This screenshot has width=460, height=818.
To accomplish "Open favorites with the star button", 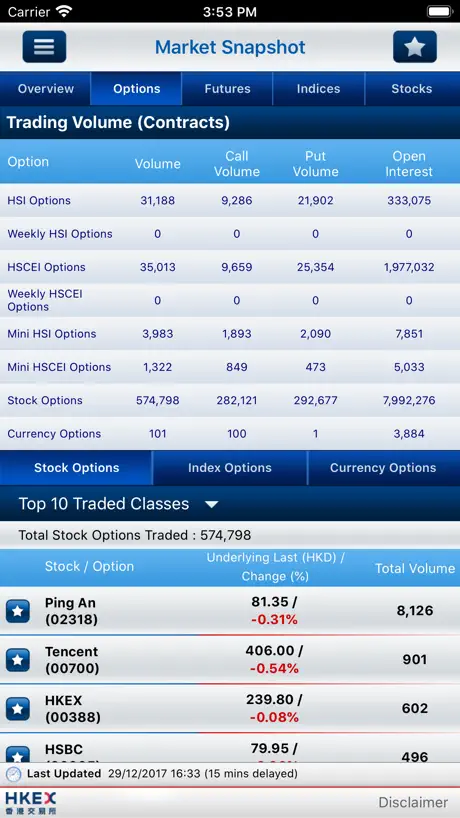I will pos(415,47).
